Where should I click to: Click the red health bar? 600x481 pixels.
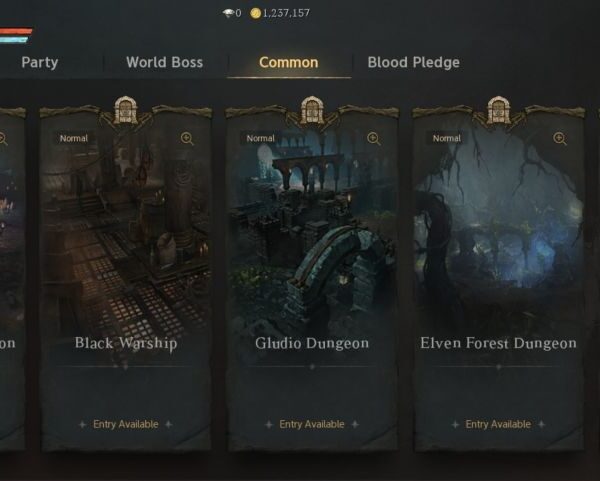click(x=16, y=31)
